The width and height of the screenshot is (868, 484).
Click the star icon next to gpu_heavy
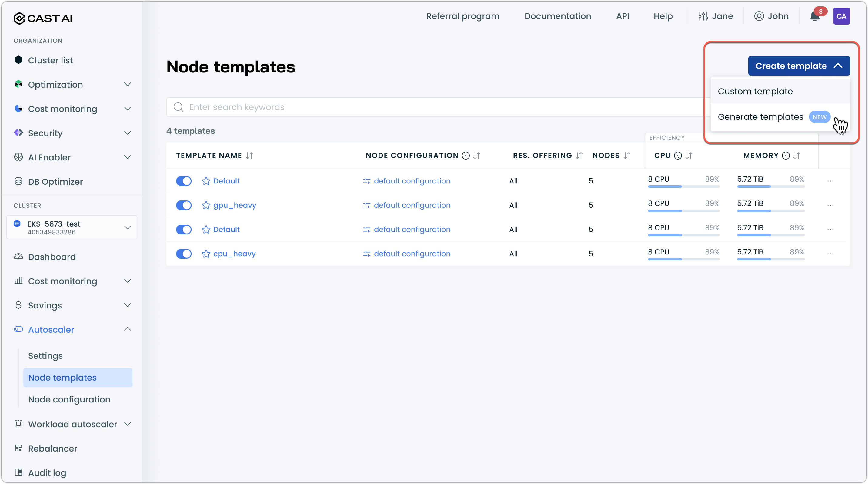click(x=206, y=205)
